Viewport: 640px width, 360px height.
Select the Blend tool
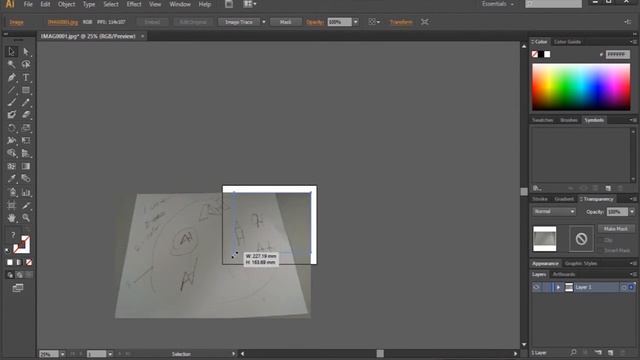[x=26, y=179]
